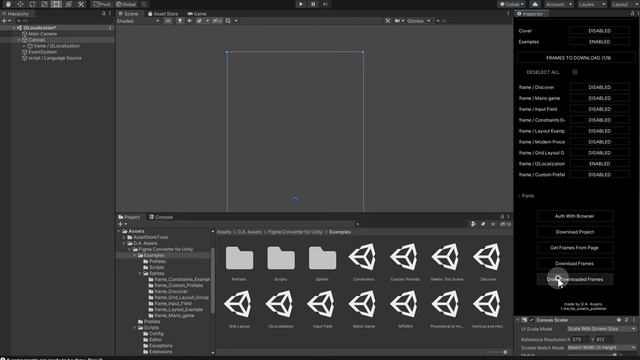Viewport: 640px width, 360px height.
Task: Select the Move tool
Action: point(20,4)
